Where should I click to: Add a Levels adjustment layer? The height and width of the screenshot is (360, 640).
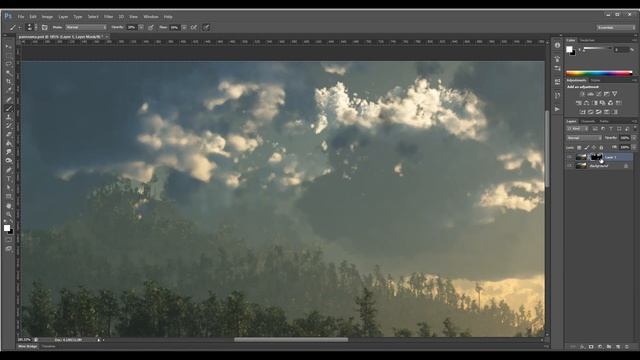coord(590,94)
